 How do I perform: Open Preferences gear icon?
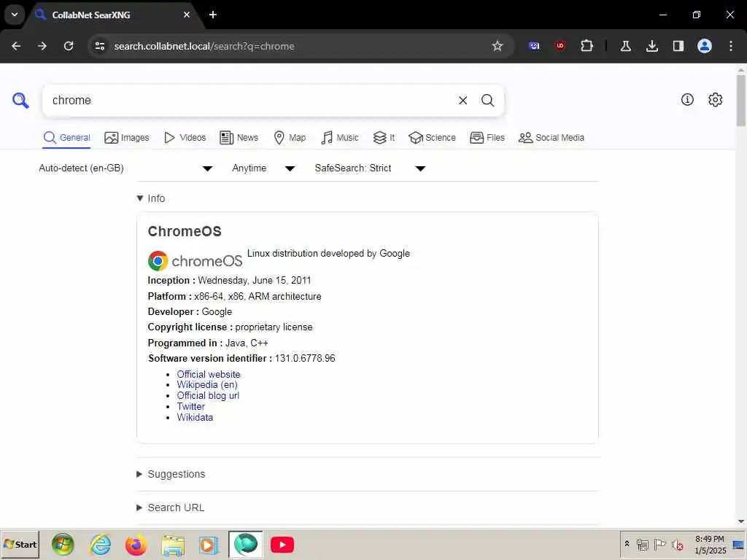click(715, 99)
